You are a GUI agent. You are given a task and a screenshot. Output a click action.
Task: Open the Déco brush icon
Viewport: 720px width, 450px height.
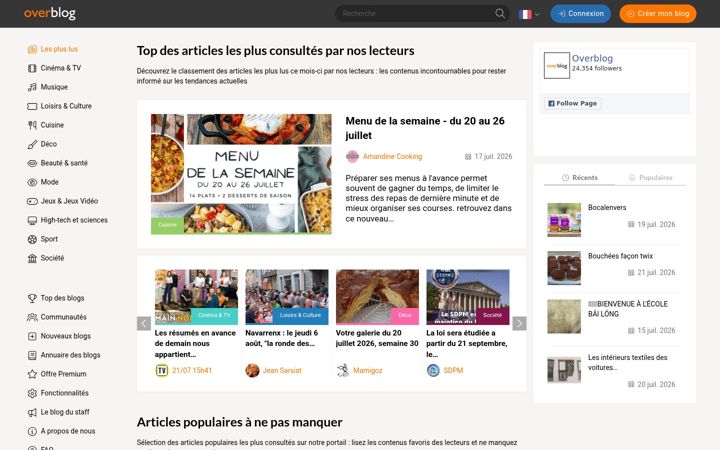32,144
